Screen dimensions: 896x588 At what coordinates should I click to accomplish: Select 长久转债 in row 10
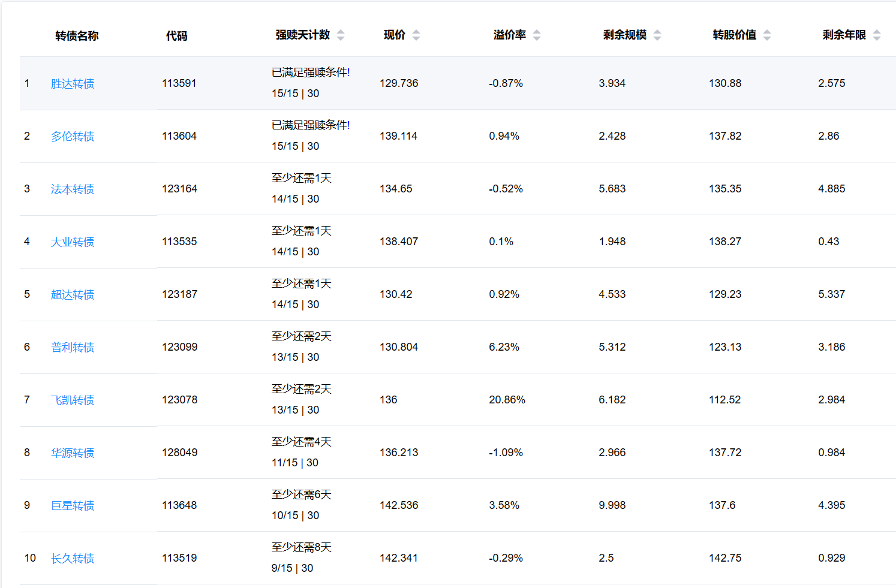pyautogui.click(x=73, y=559)
